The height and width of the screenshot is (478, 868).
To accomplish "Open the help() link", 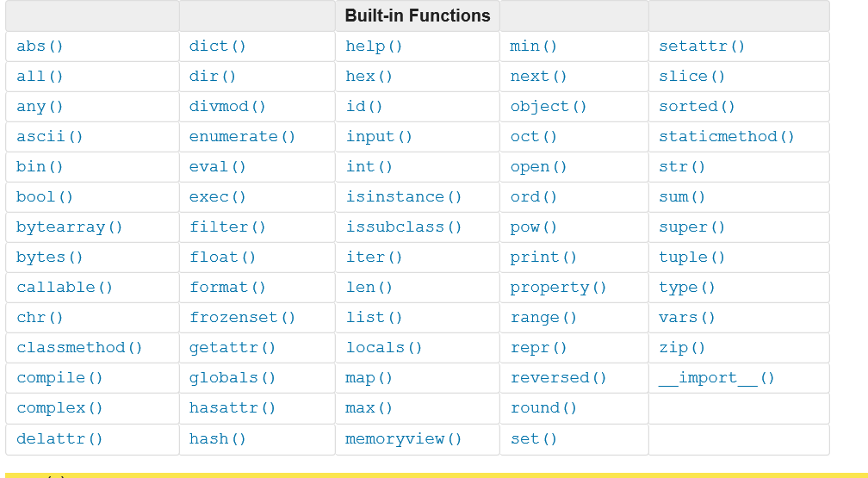I will point(375,46).
